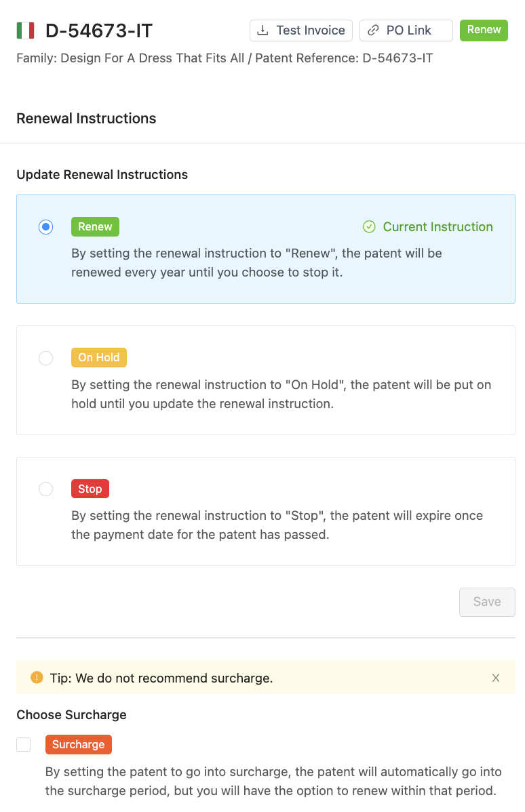
Task: Click the red Stop badge
Action: coord(90,489)
